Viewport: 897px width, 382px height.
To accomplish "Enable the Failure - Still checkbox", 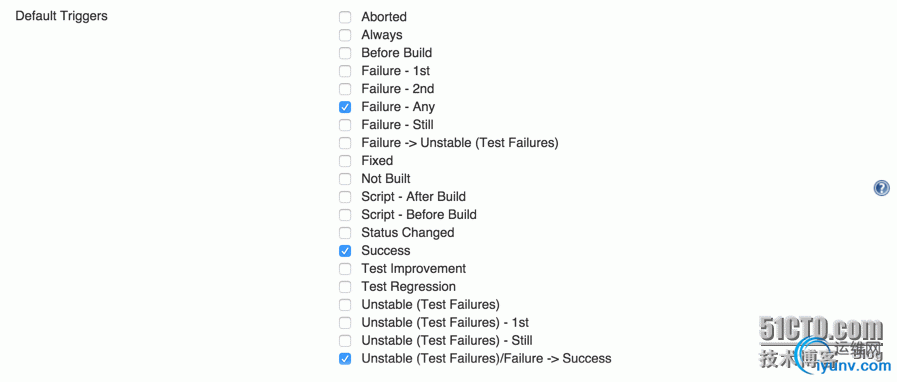I will pos(345,125).
